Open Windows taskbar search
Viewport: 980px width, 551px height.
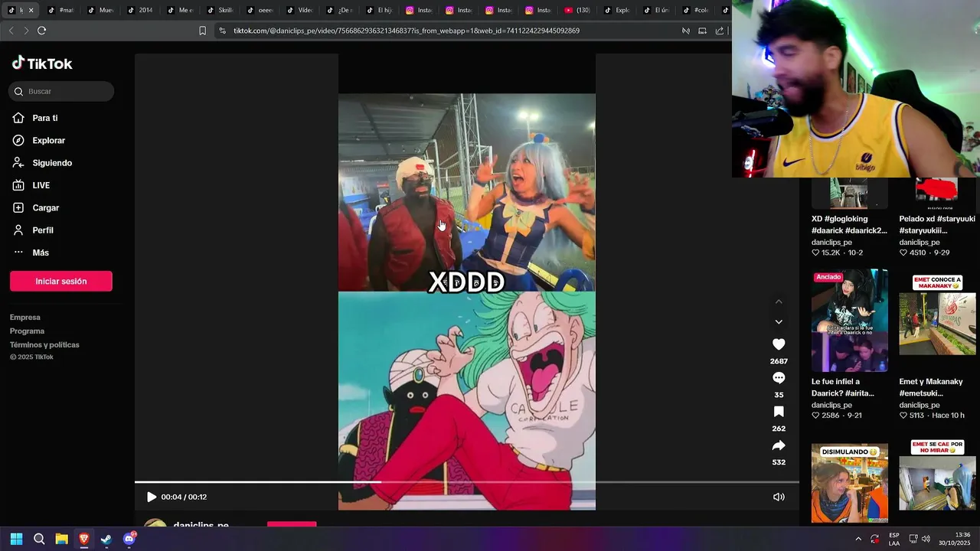pos(39,539)
